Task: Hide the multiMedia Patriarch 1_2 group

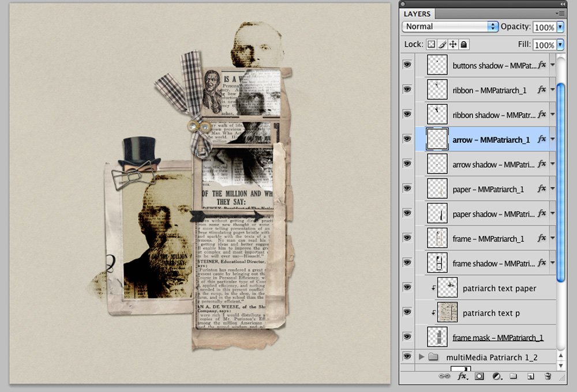Action: coord(407,356)
